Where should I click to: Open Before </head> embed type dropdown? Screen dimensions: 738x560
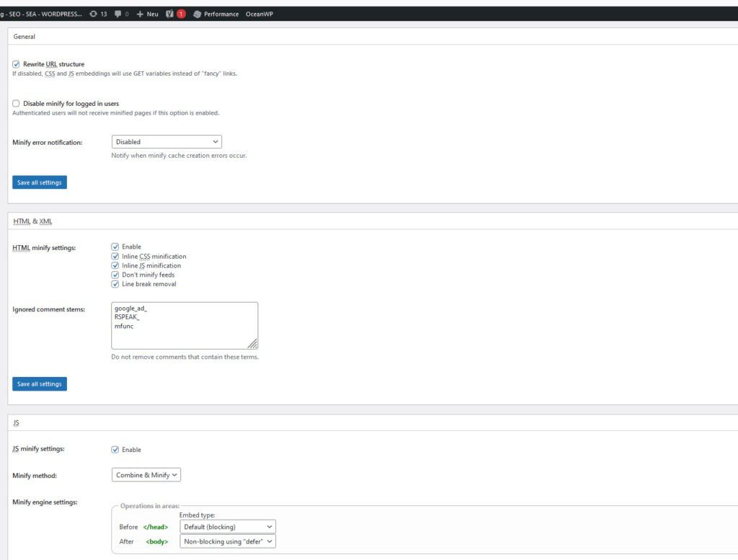228,527
